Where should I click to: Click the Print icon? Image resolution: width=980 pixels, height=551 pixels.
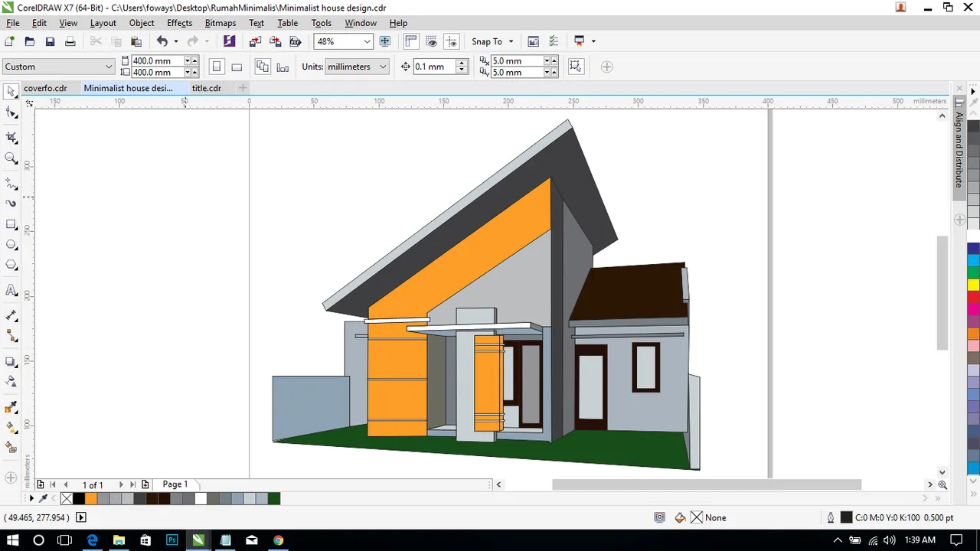pyautogui.click(x=70, y=41)
